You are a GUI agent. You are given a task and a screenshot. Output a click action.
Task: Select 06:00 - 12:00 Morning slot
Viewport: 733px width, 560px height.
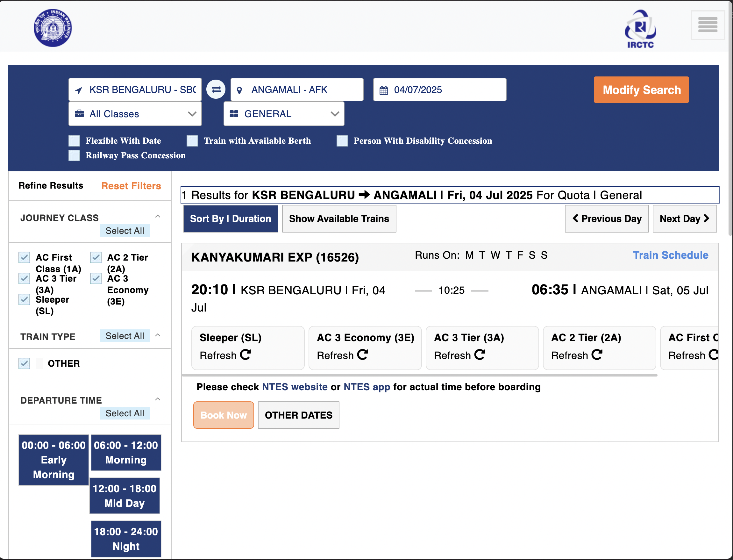click(x=126, y=453)
